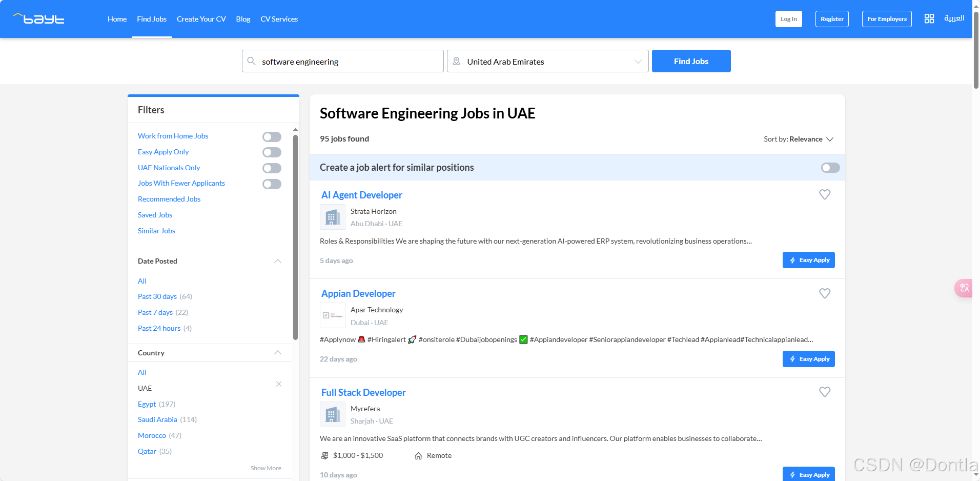Open the Sort by Relevance dropdown
The width and height of the screenshot is (980, 481).
point(799,139)
